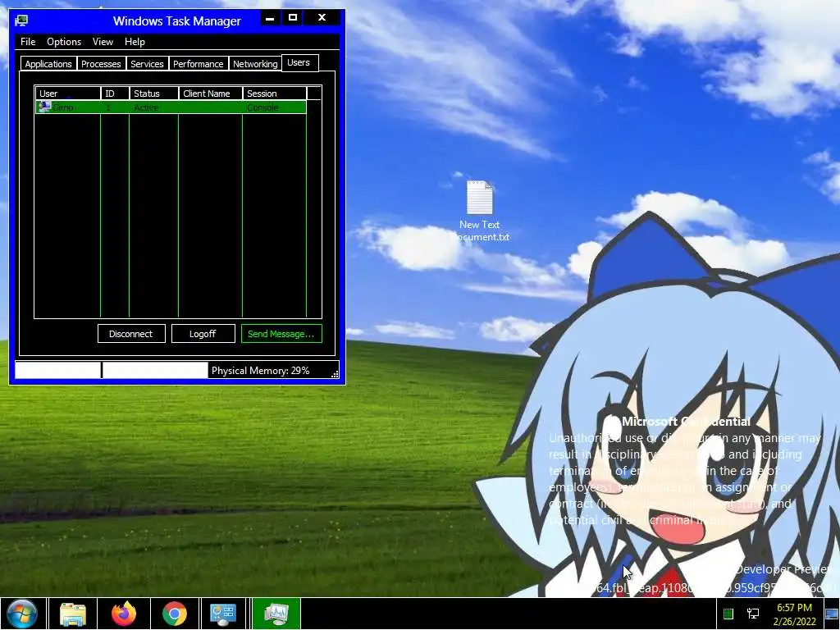Click the Show Desktop button
This screenshot has height=630, width=840.
click(833, 614)
